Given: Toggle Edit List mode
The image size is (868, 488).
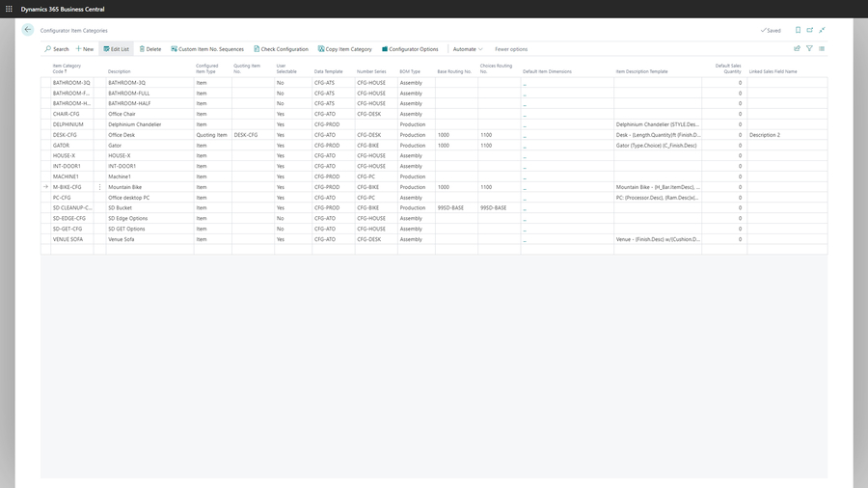Looking at the screenshot, I should coord(116,49).
